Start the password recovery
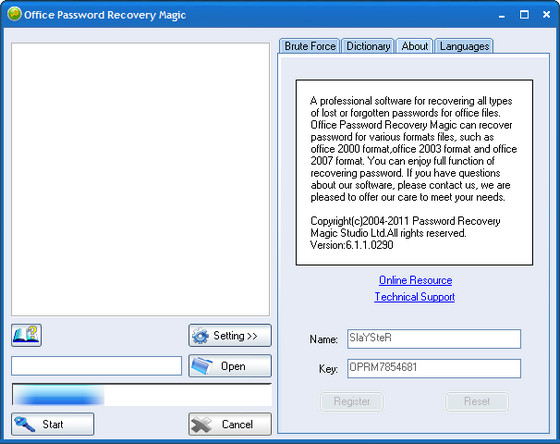The height and width of the screenshot is (444, 560). 52,424
